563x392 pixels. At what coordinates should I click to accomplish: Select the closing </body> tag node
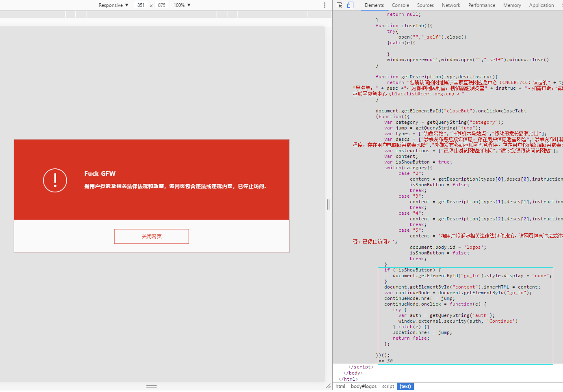click(x=353, y=373)
